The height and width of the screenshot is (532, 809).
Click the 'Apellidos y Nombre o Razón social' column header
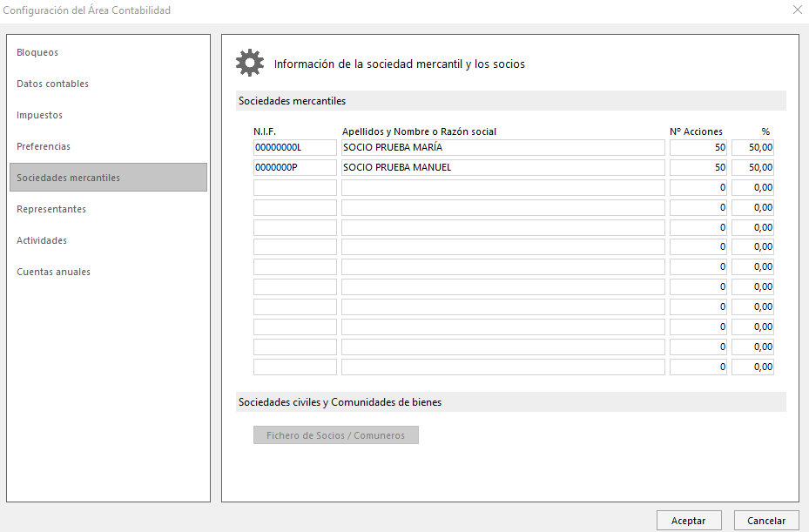point(419,131)
